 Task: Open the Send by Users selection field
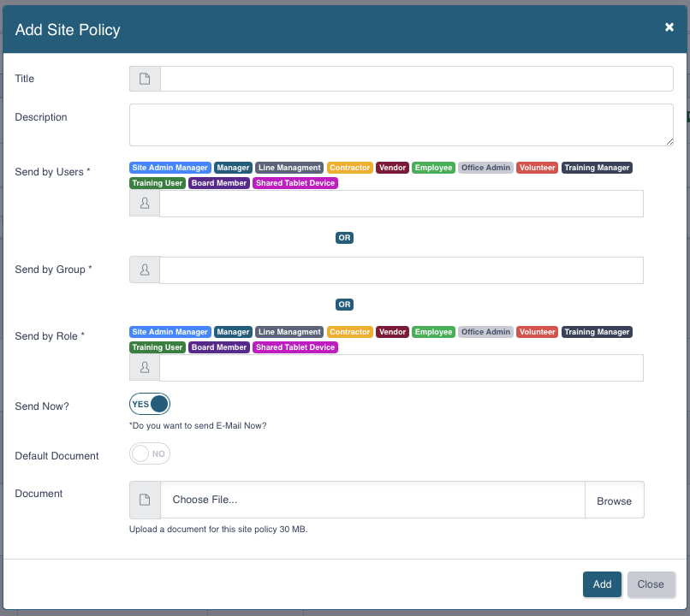(402, 204)
